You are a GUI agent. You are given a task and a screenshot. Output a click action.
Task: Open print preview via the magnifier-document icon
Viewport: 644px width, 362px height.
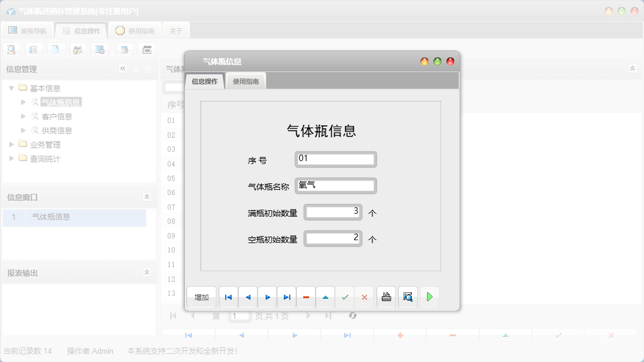(408, 297)
